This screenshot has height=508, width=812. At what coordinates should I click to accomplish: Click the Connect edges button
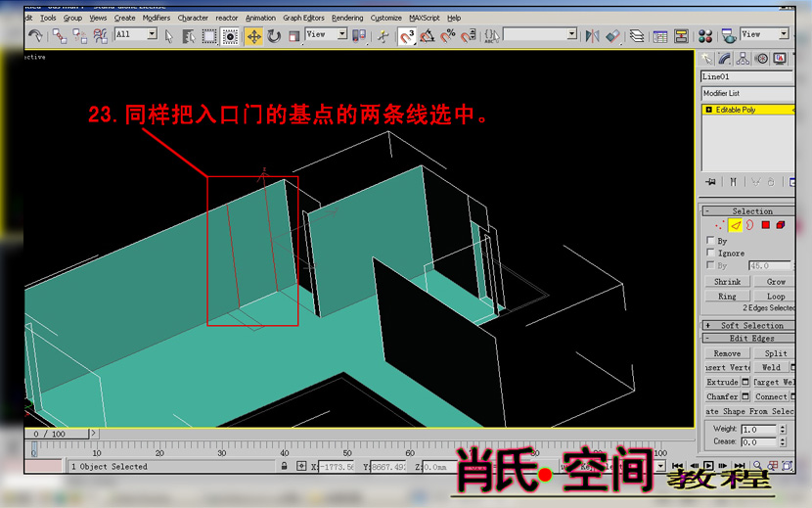(771, 396)
